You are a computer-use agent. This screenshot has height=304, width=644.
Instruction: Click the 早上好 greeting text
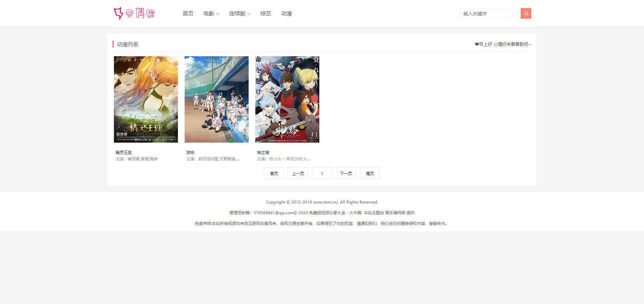pos(503,44)
